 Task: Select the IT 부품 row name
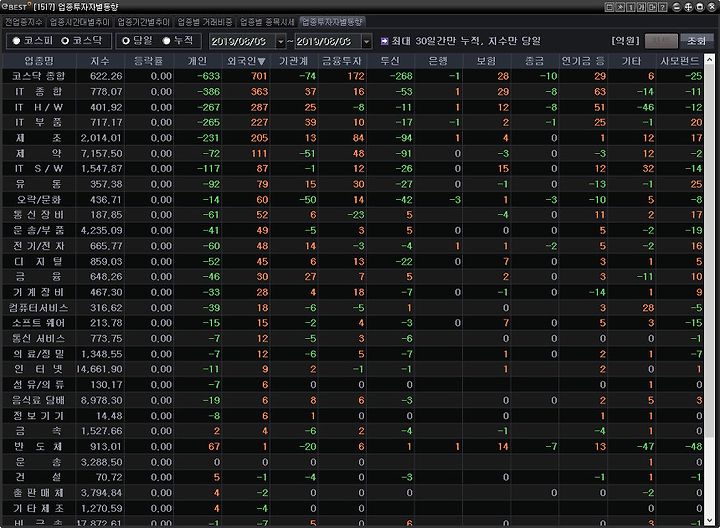click(x=39, y=123)
